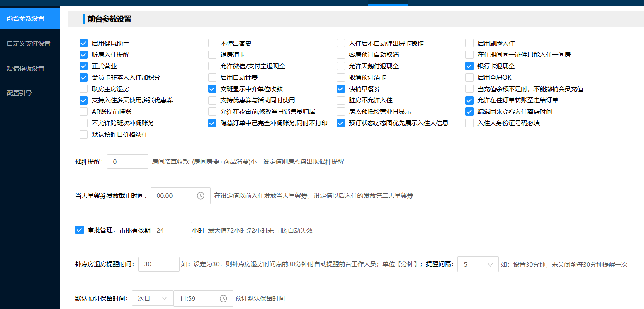Open the clock picker for 当天早餐券发放截止时间
Screen dimensions: 644x309
pyautogui.click(x=201, y=195)
